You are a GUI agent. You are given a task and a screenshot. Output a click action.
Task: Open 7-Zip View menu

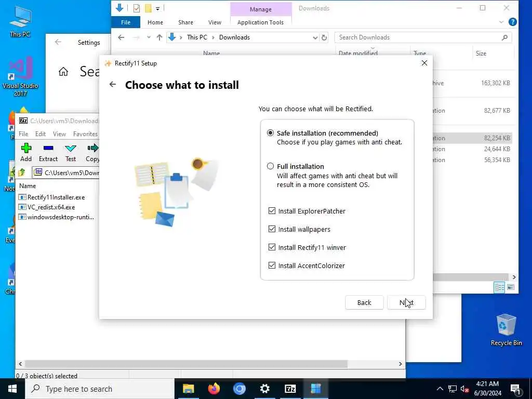(x=59, y=134)
